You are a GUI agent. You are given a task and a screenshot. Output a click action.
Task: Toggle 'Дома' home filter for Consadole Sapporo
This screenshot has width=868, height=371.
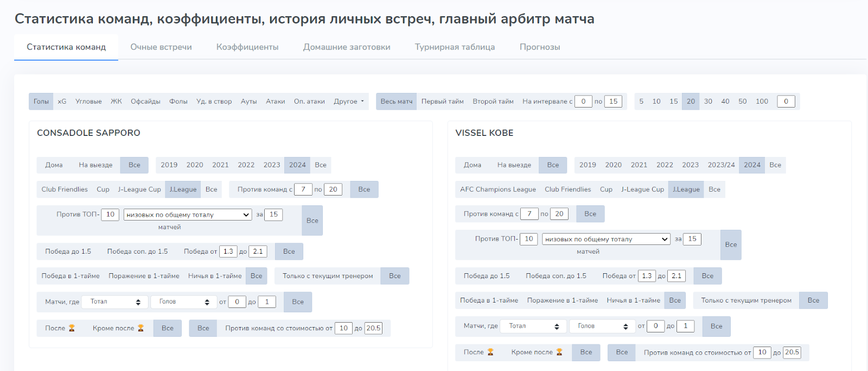coord(54,165)
